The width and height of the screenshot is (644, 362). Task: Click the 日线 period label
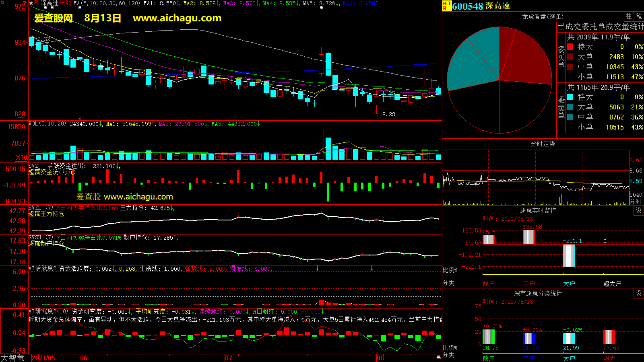66,3
